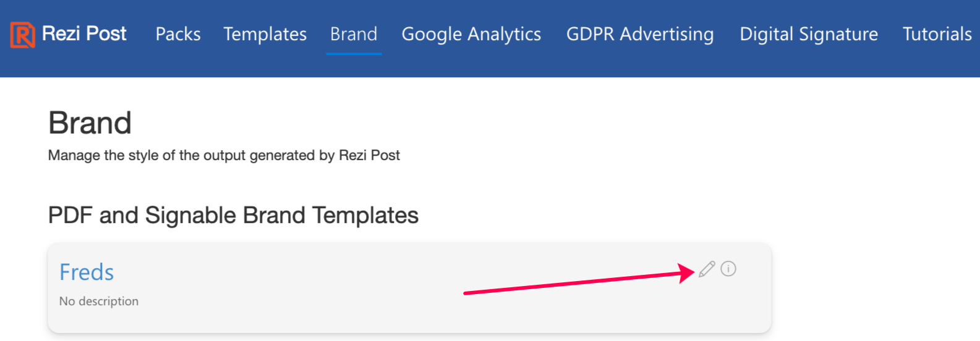
Task: Click the Manage the style subtitle text
Action: 224,156
